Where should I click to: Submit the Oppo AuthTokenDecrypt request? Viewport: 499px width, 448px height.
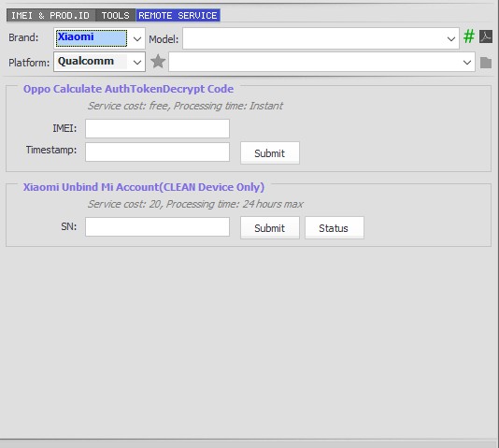(x=270, y=153)
